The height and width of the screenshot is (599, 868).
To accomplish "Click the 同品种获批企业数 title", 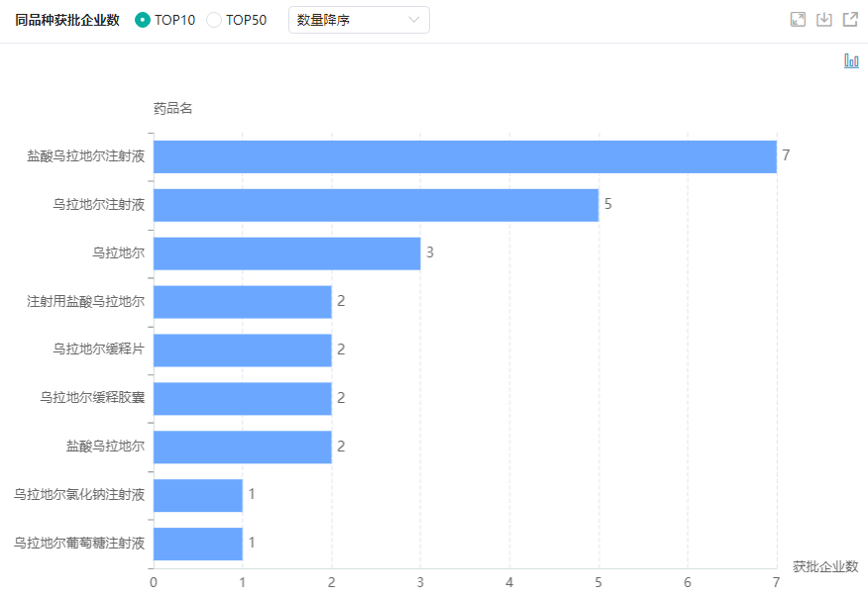I will (x=67, y=20).
